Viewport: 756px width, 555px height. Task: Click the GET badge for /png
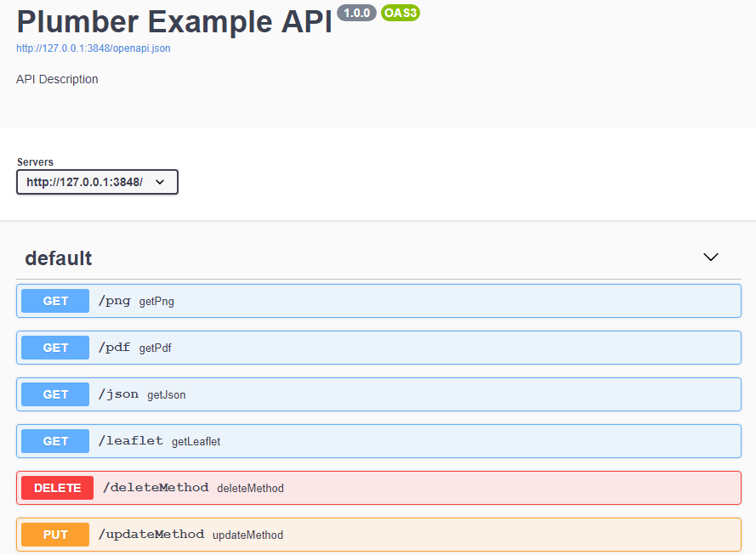(55, 301)
